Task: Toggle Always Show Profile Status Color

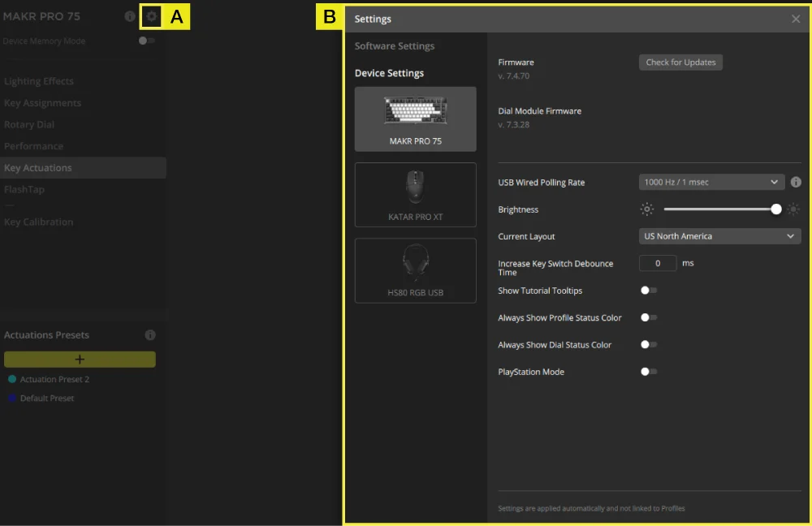Action: 648,317
